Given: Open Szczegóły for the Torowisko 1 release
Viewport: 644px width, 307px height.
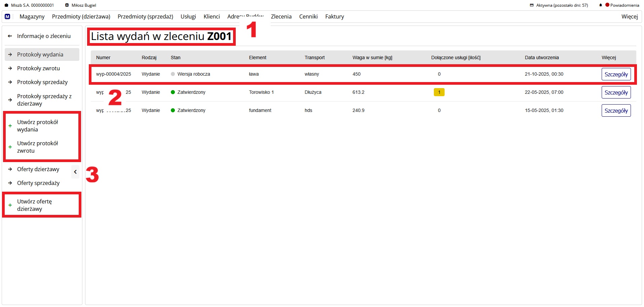Looking at the screenshot, I should (616, 92).
